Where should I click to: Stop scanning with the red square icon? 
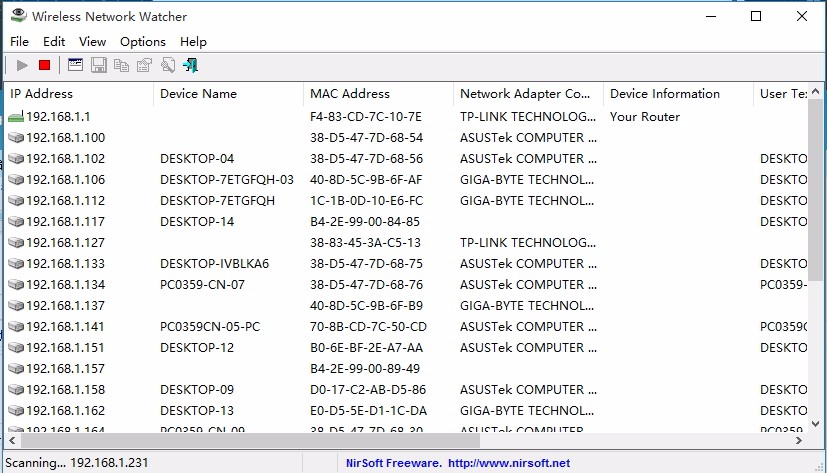pyautogui.click(x=44, y=65)
